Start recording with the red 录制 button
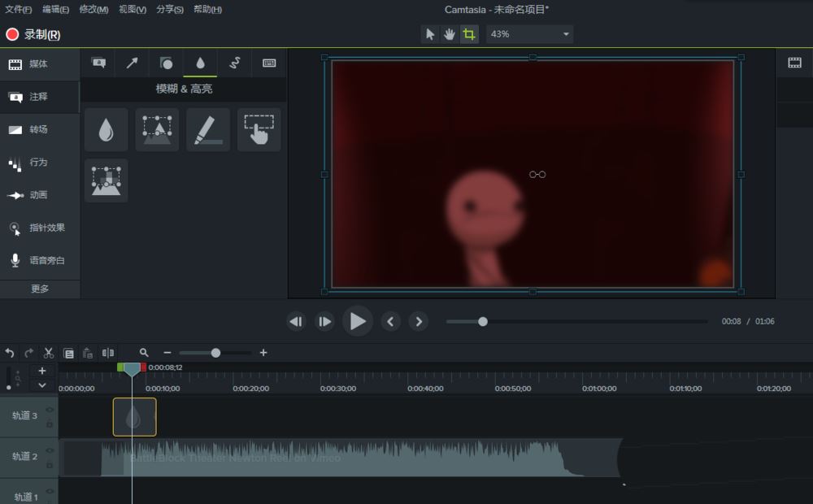Image resolution: width=813 pixels, height=504 pixels. pos(33,35)
